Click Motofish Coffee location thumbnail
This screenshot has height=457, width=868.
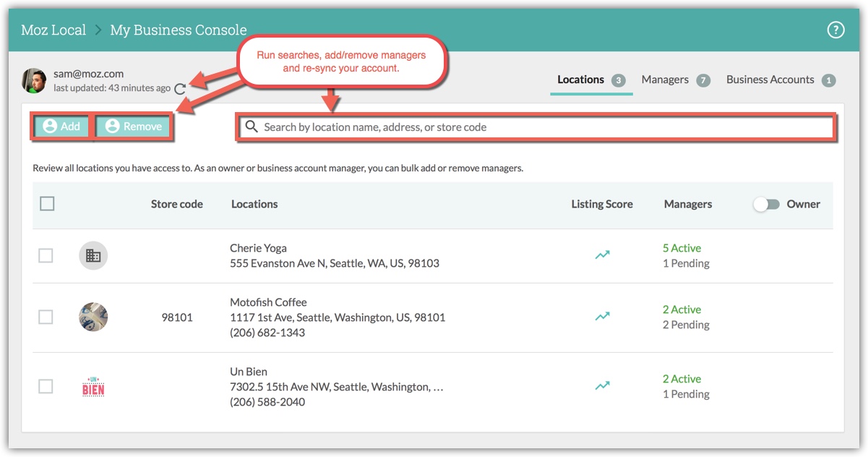[x=93, y=317]
